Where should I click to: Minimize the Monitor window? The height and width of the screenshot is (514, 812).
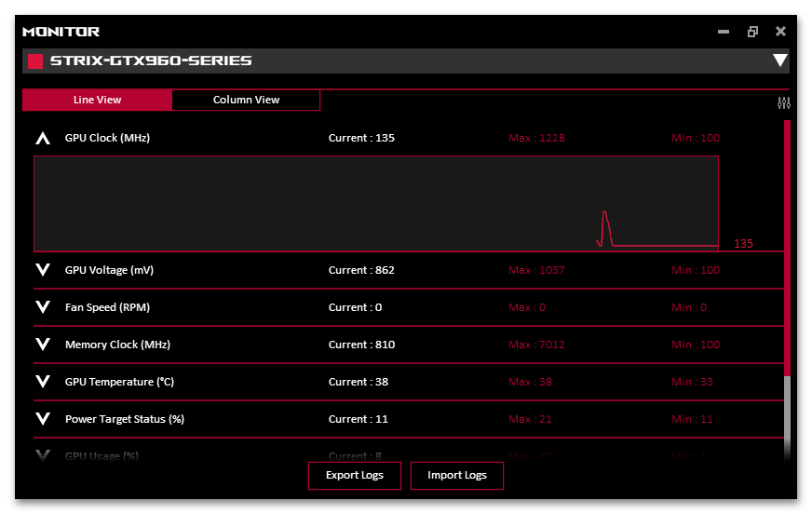(x=724, y=32)
